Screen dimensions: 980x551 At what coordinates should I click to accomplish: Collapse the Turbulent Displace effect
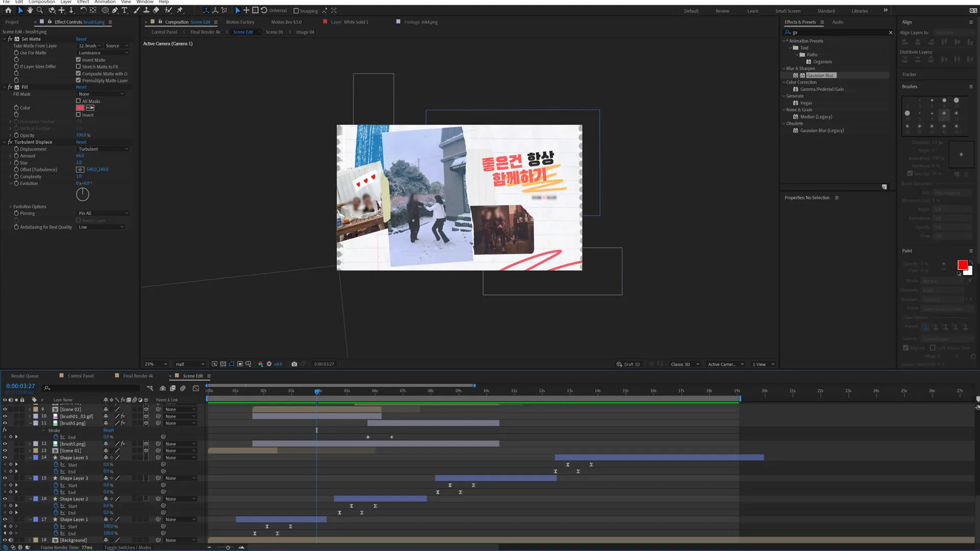(x=5, y=142)
